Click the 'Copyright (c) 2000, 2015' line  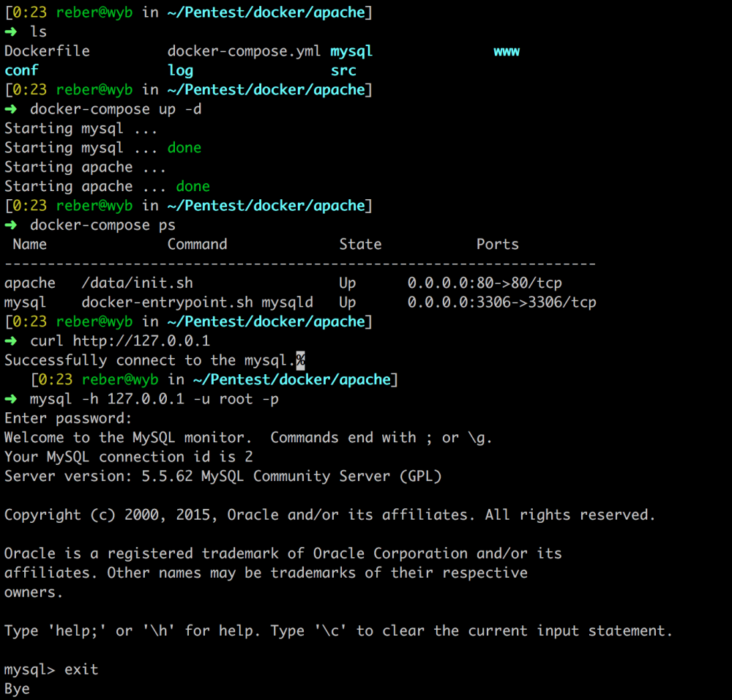[330, 515]
